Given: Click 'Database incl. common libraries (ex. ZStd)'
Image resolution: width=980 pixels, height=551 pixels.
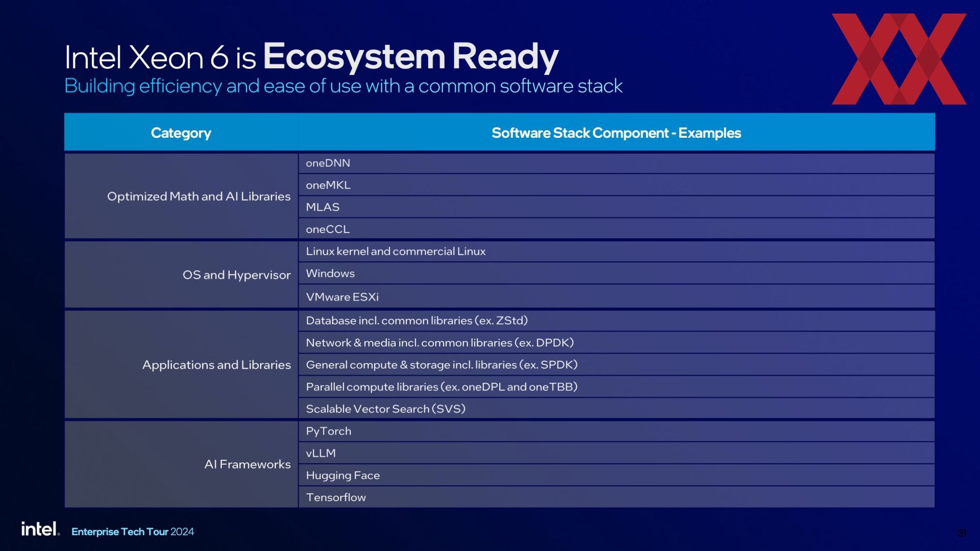Looking at the screenshot, I should tap(617, 321).
